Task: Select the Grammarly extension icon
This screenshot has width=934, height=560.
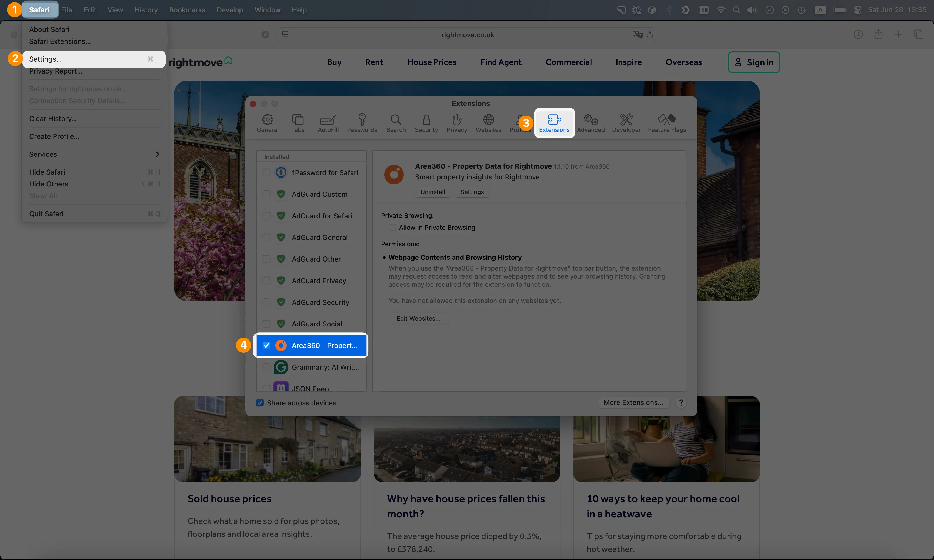Action: 281,367
